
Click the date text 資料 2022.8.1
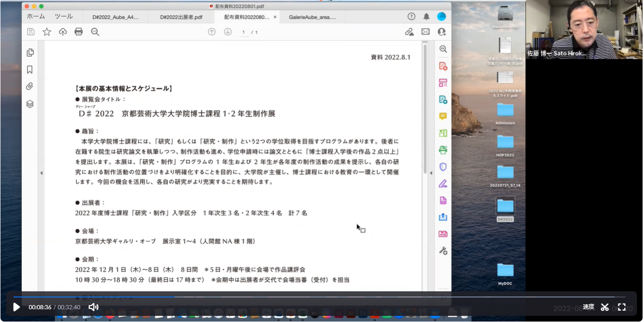[x=391, y=57]
